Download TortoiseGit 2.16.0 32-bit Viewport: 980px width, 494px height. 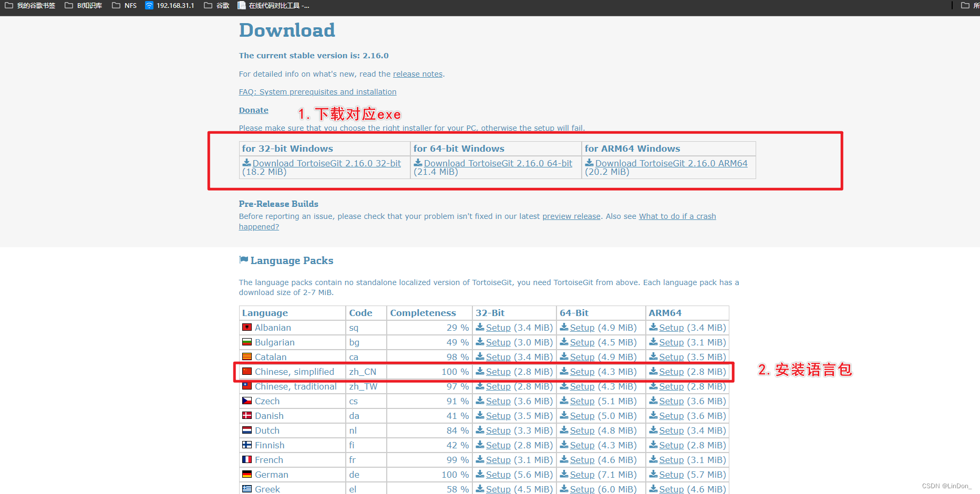pos(327,163)
